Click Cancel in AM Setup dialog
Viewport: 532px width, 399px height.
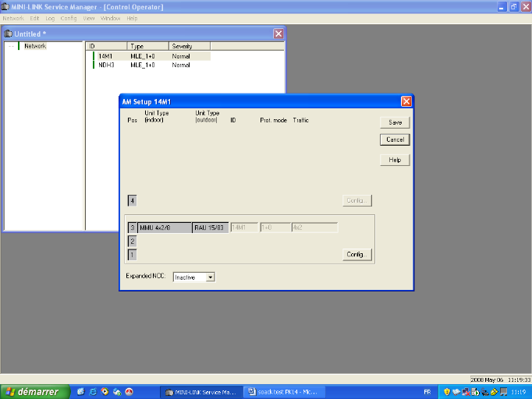(x=395, y=139)
